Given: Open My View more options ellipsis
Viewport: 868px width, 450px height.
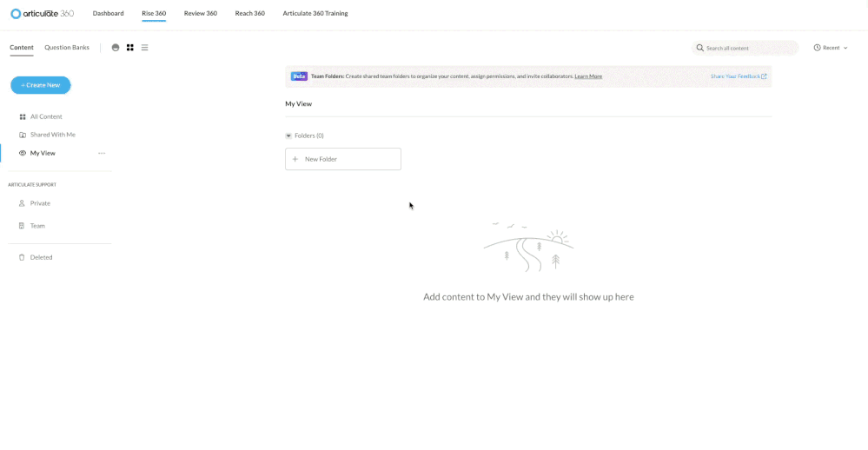Looking at the screenshot, I should tap(102, 153).
